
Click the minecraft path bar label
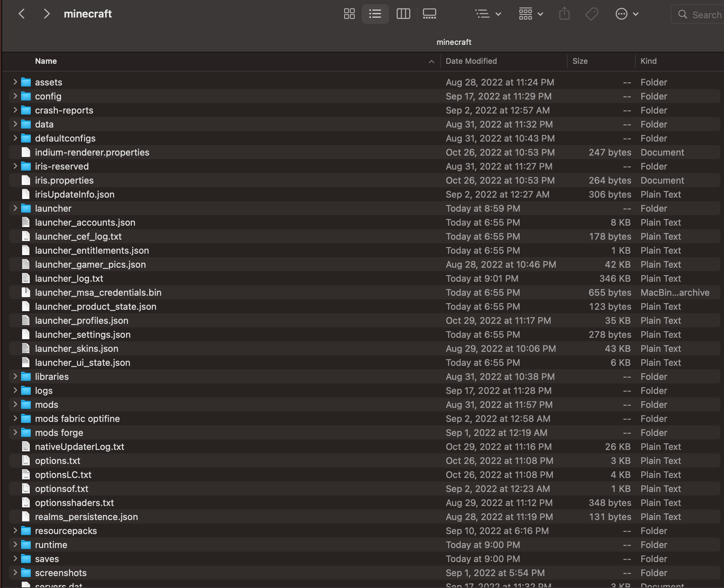point(454,42)
